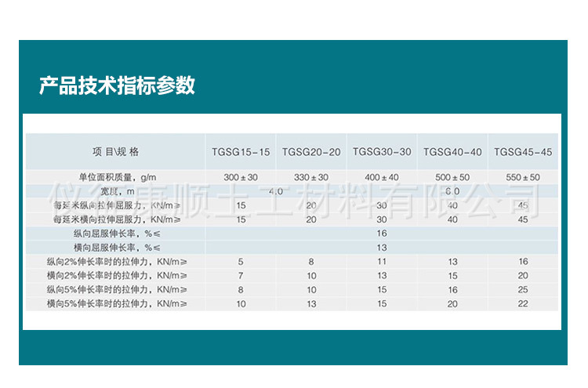
Task: Click TGSG20-20 value 13 in 横向5% row
Action: pyautogui.click(x=311, y=304)
